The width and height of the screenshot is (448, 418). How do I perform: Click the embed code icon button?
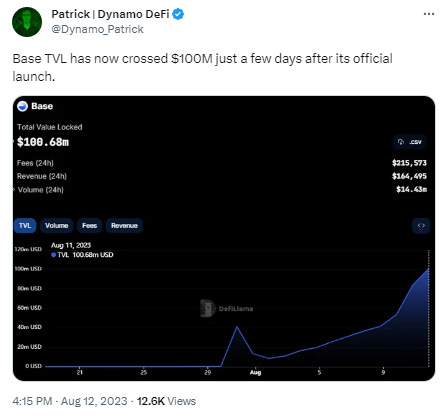421,226
